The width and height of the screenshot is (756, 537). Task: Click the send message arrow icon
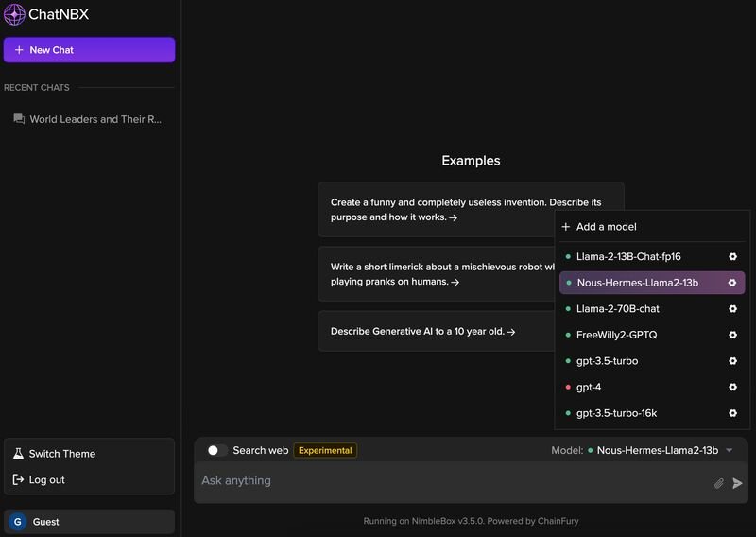[738, 483]
